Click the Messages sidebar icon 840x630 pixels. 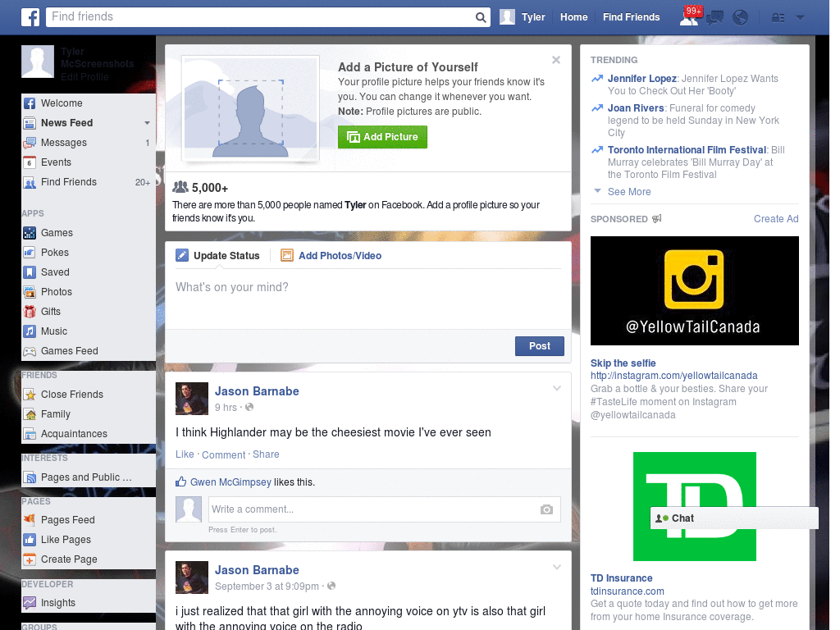pos(30,143)
